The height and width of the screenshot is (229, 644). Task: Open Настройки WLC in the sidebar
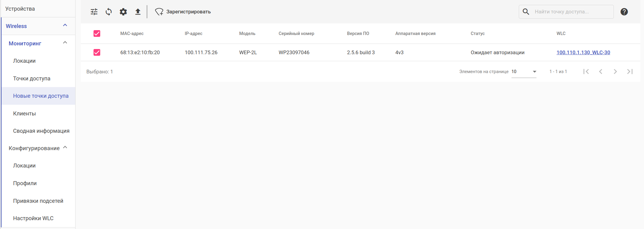(33, 218)
